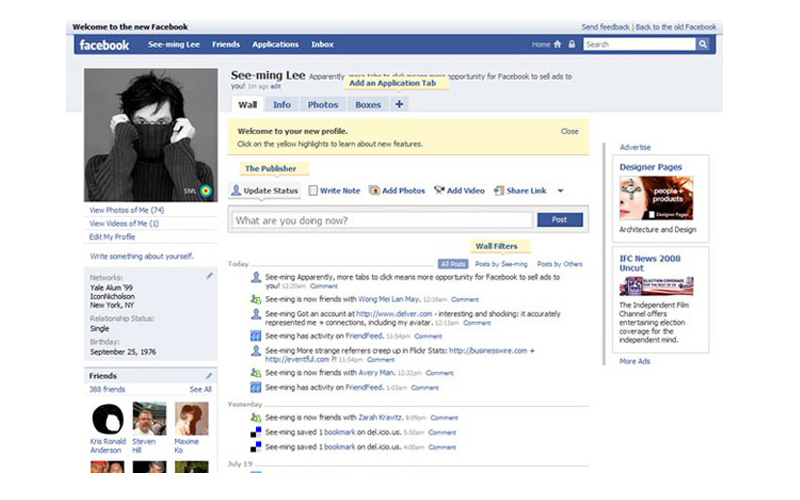Open the Photos tab
This screenshot has width=800, height=500.
tap(323, 105)
